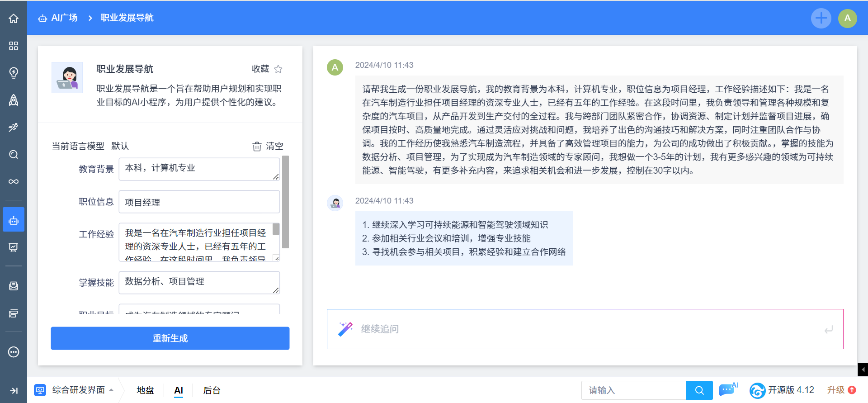
Task: Click the 继续追问 input box
Action: tap(585, 329)
